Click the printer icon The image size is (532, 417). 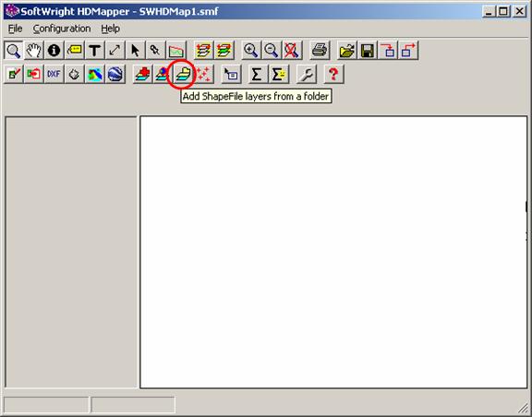[x=320, y=51]
